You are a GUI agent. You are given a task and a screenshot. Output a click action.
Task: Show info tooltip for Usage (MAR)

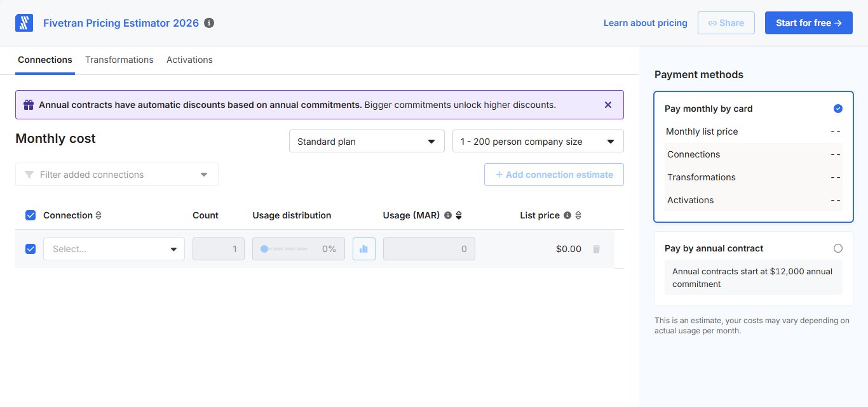click(448, 215)
